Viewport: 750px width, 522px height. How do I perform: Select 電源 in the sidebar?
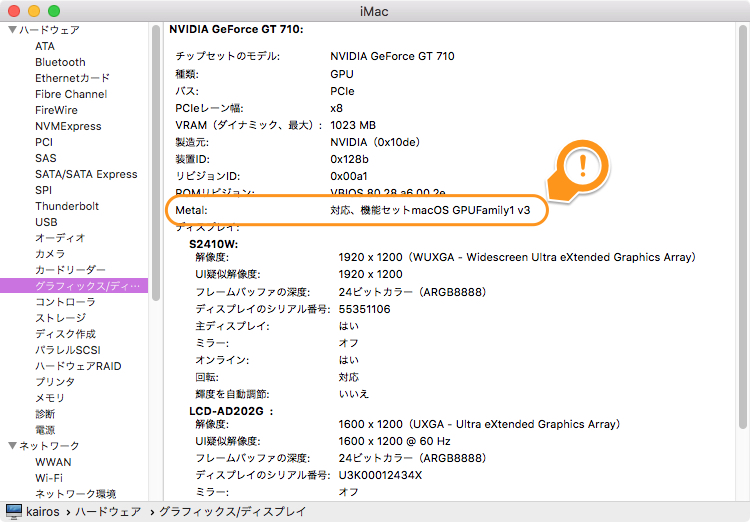point(45,430)
